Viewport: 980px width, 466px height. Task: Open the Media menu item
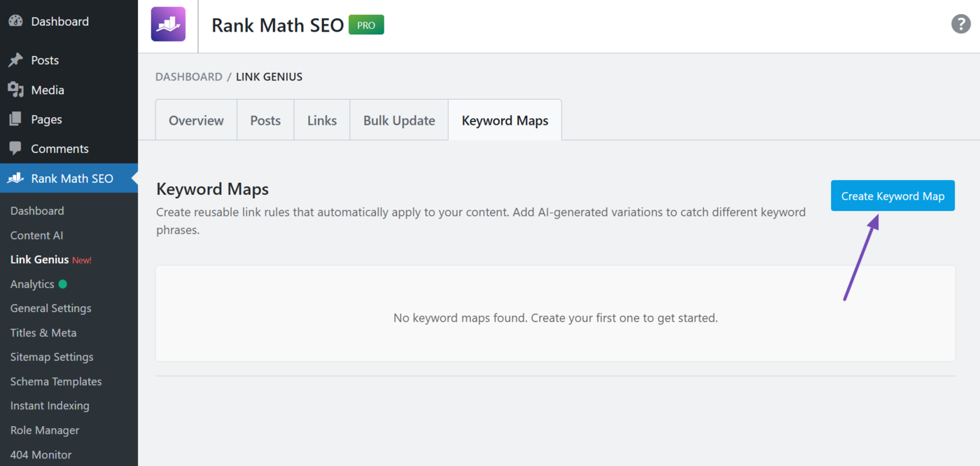click(x=69, y=90)
